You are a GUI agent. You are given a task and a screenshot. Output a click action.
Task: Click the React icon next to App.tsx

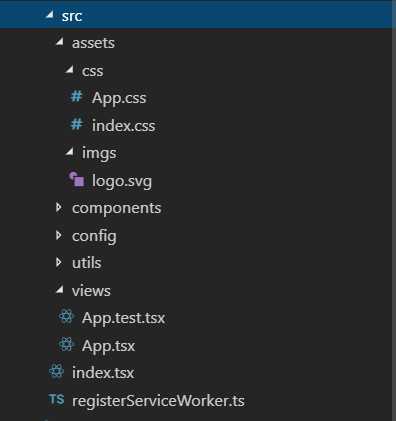point(66,344)
